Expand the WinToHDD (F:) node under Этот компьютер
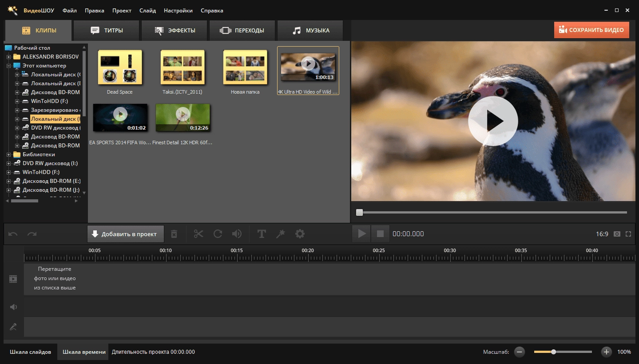The height and width of the screenshot is (364, 639). point(17,101)
